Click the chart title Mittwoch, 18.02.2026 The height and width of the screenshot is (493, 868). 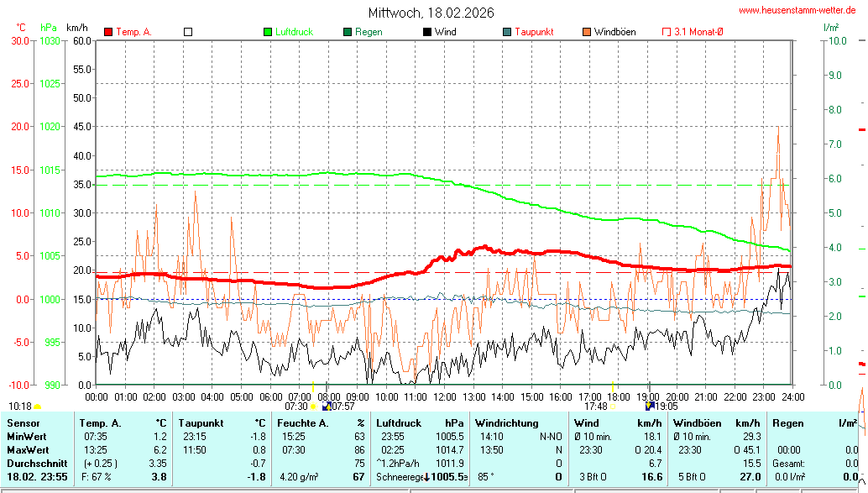tap(431, 13)
